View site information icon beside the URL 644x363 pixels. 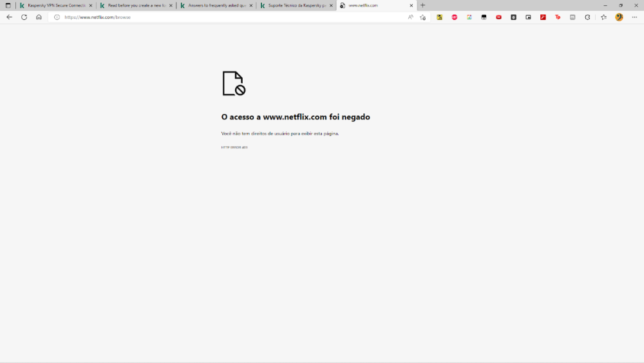(57, 17)
